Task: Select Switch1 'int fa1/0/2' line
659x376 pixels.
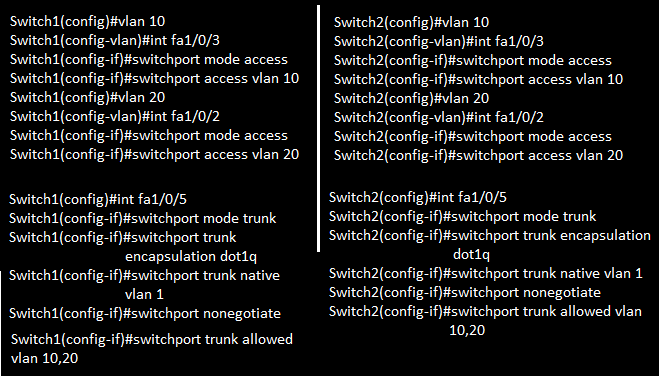Action: 115,116
